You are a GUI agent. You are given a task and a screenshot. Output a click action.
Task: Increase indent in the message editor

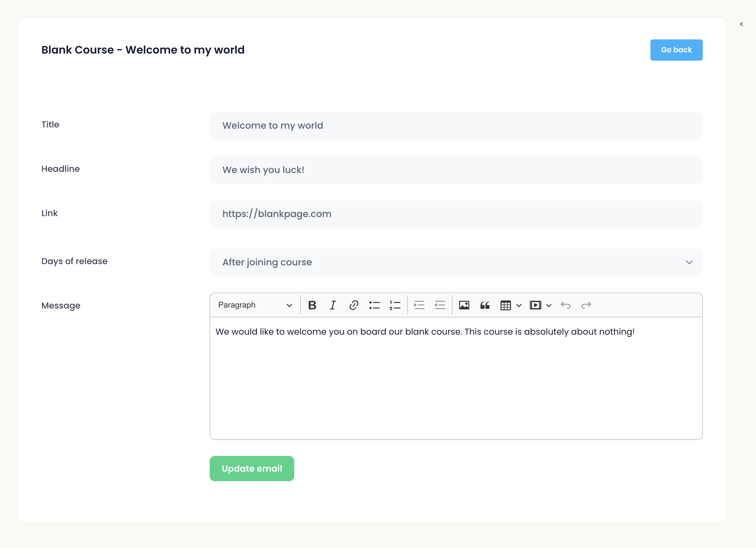(x=419, y=305)
